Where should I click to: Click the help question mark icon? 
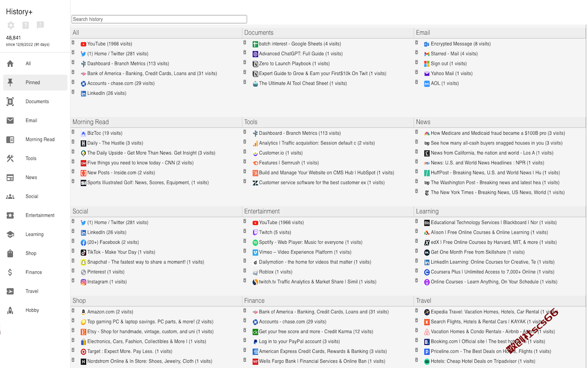pos(26,25)
